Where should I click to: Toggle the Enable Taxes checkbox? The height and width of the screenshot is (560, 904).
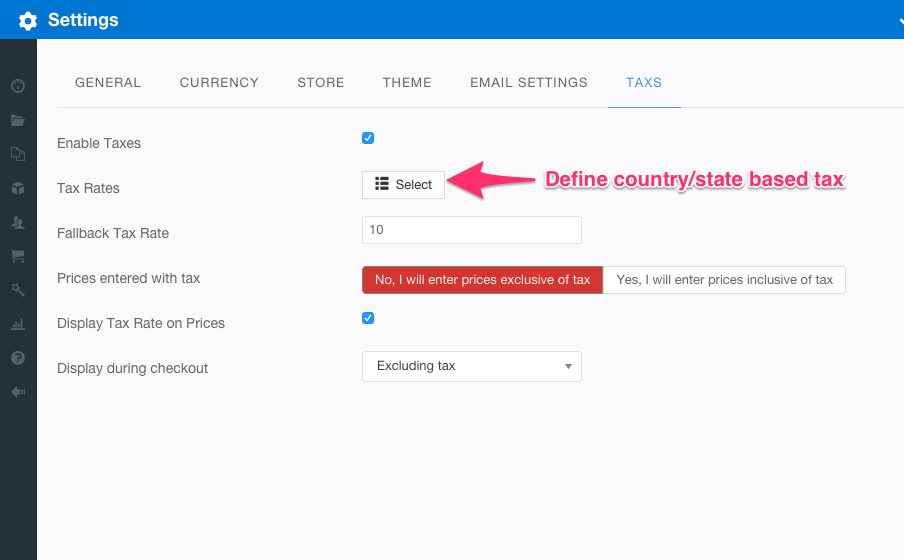pyautogui.click(x=368, y=138)
